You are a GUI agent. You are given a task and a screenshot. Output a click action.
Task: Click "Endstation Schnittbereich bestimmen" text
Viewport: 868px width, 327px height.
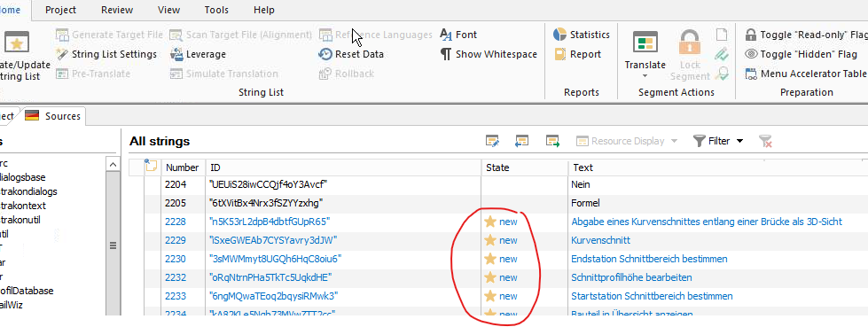coord(649,259)
